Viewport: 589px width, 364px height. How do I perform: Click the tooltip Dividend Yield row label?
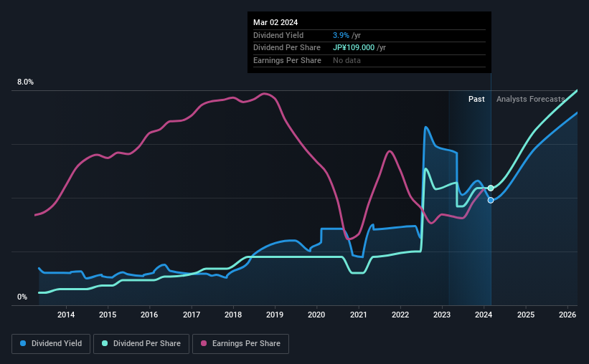tap(278, 35)
